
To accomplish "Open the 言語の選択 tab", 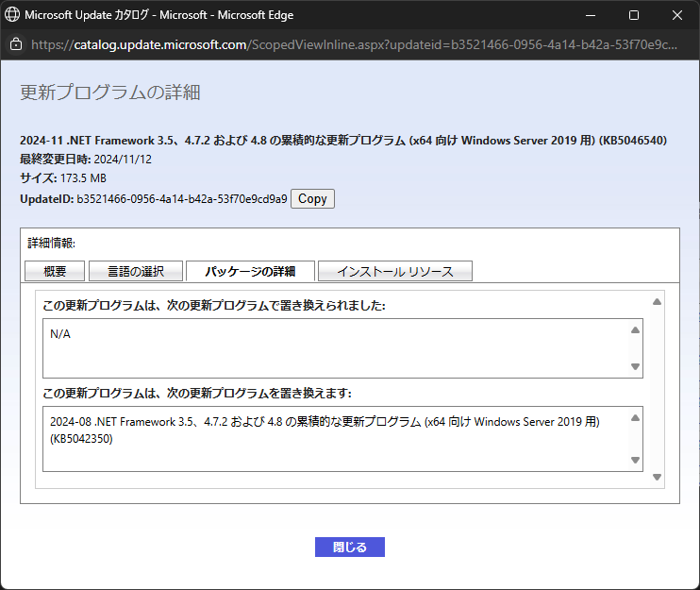I will (136, 271).
